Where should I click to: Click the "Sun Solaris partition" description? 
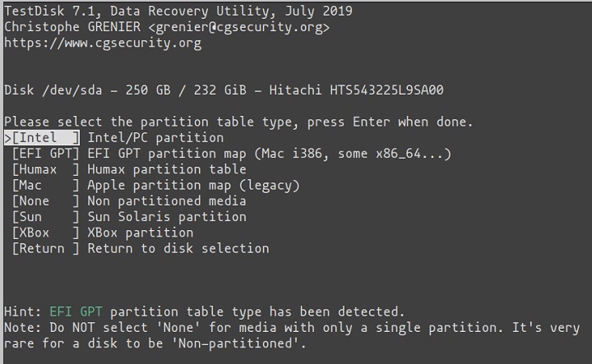pos(167,216)
